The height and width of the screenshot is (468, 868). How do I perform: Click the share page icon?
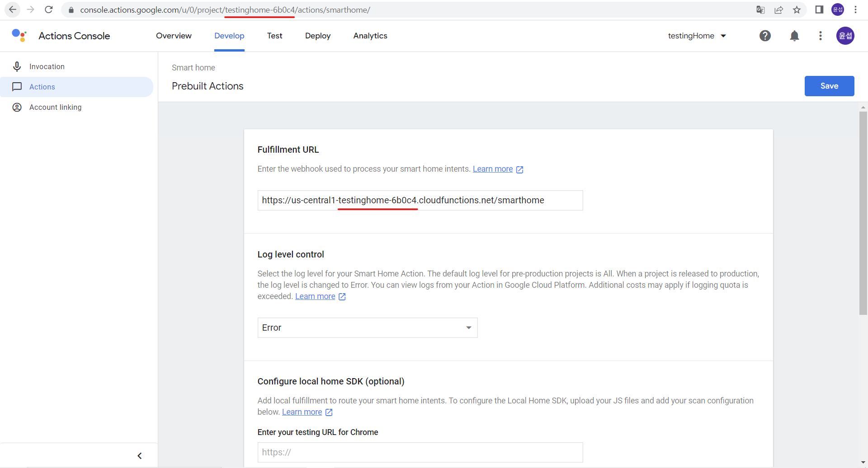[778, 10]
